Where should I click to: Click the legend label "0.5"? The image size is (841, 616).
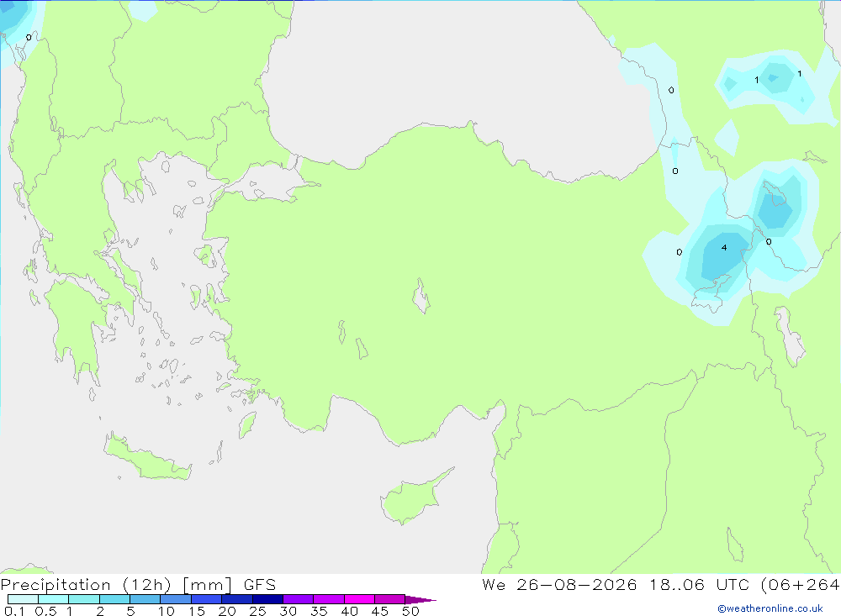[x=45, y=611]
